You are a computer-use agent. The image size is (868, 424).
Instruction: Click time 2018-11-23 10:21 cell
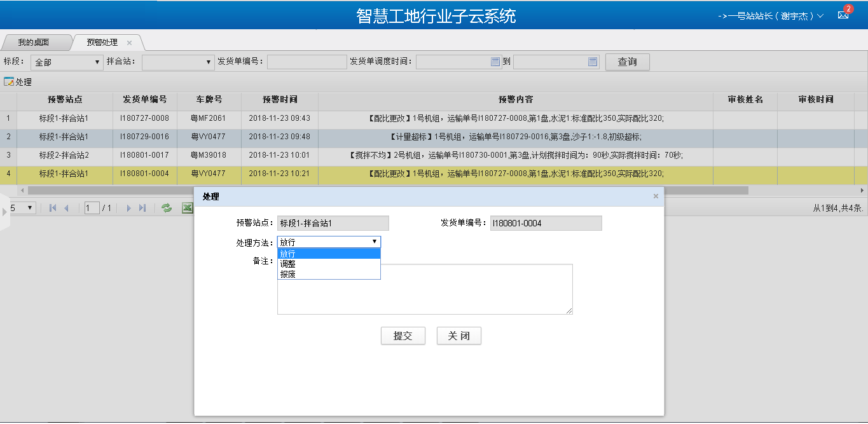280,174
